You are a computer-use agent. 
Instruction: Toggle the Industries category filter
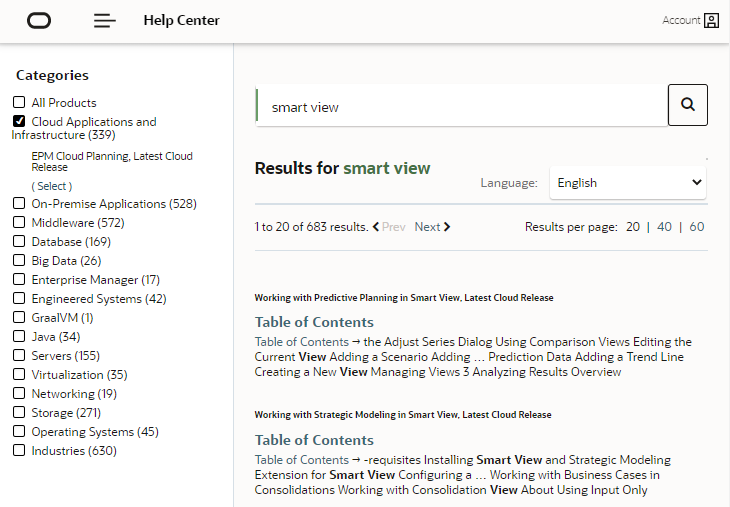[19, 451]
